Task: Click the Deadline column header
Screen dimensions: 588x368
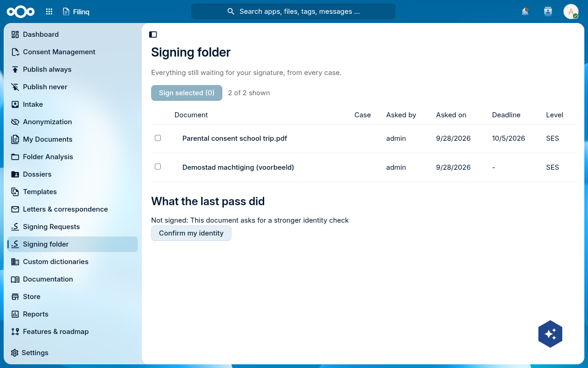Action: (x=506, y=115)
